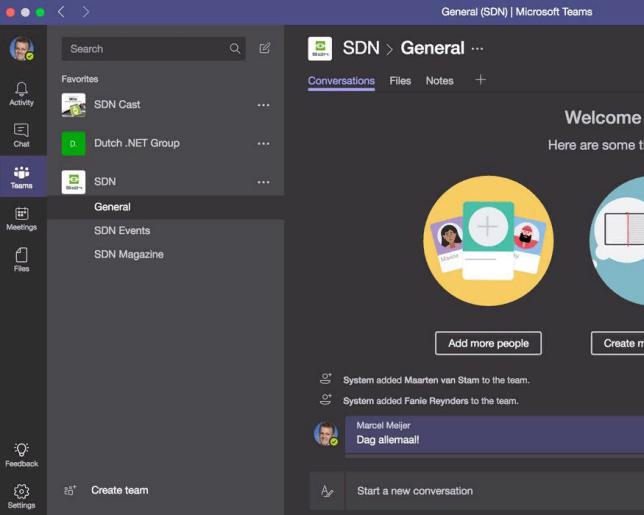Click the red close window button
644x515 pixels.
11,12
